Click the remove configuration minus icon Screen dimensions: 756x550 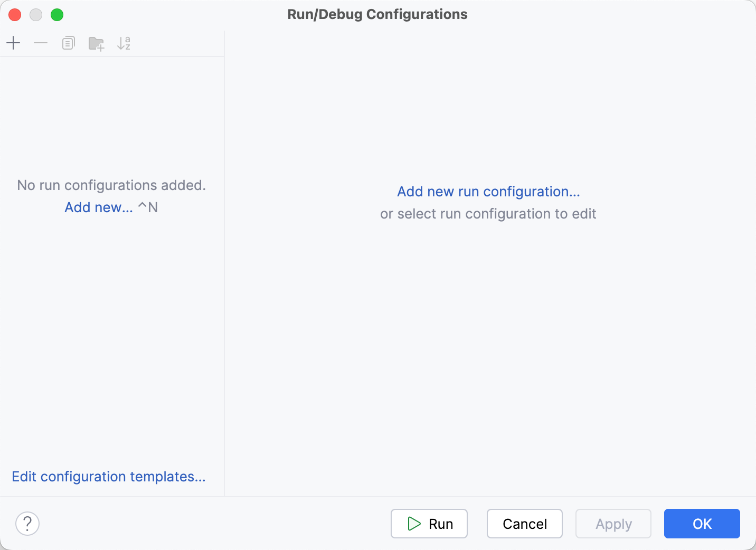(x=41, y=43)
